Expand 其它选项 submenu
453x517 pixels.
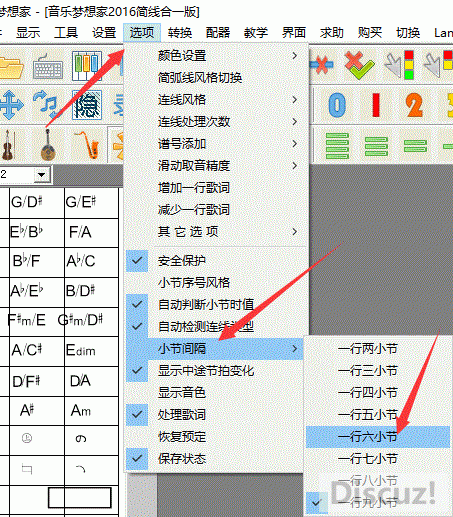pyautogui.click(x=215, y=232)
